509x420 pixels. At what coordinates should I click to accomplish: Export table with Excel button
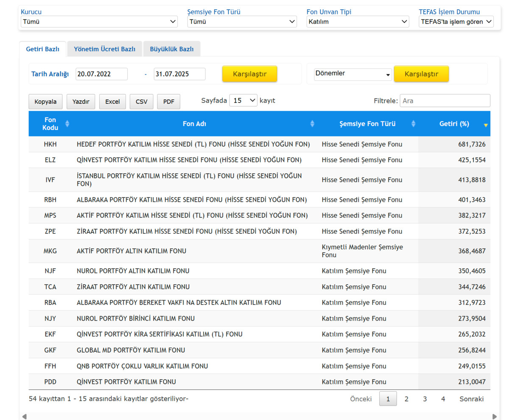click(112, 102)
